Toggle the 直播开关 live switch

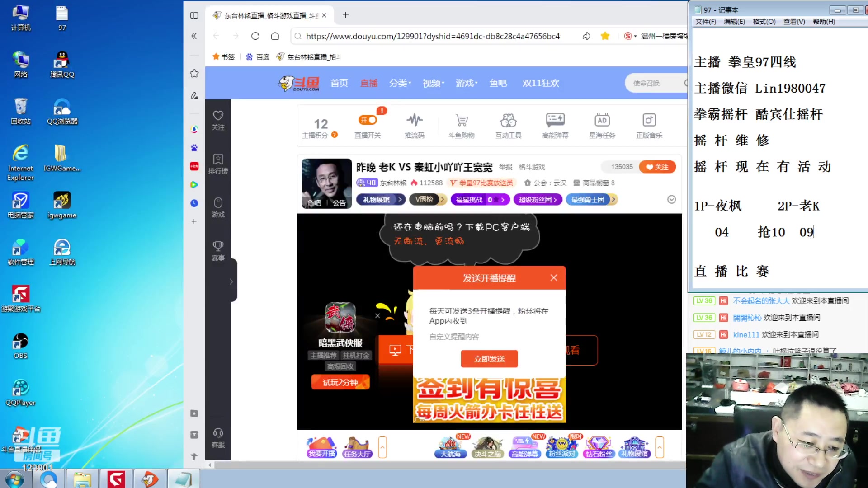(x=368, y=120)
